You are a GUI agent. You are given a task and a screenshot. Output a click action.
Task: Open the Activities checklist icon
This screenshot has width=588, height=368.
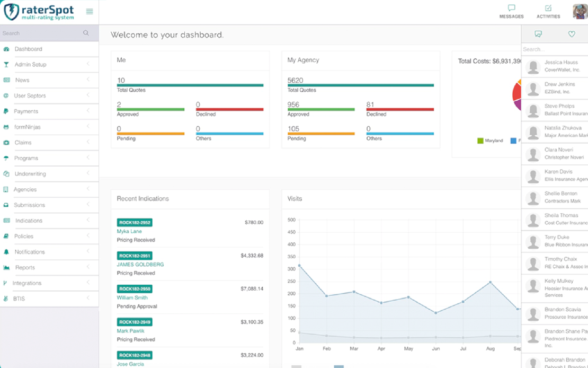click(548, 8)
